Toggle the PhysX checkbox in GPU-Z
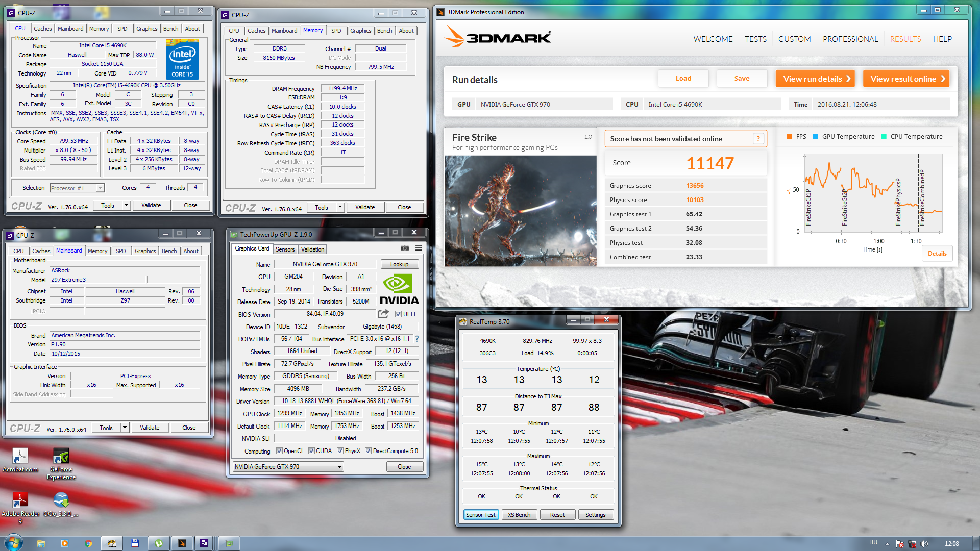Image resolution: width=980 pixels, height=551 pixels. pyautogui.click(x=340, y=451)
